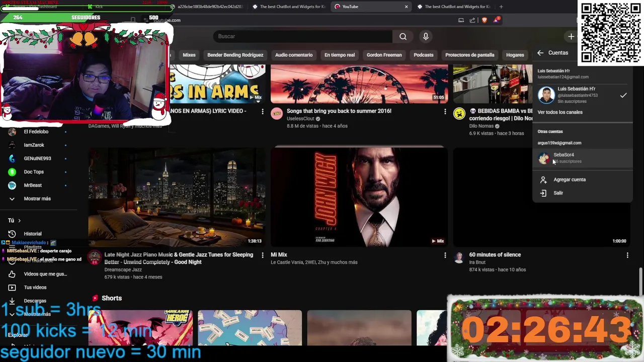
Task: Go back using Cuentas back arrow
Action: coord(540,53)
